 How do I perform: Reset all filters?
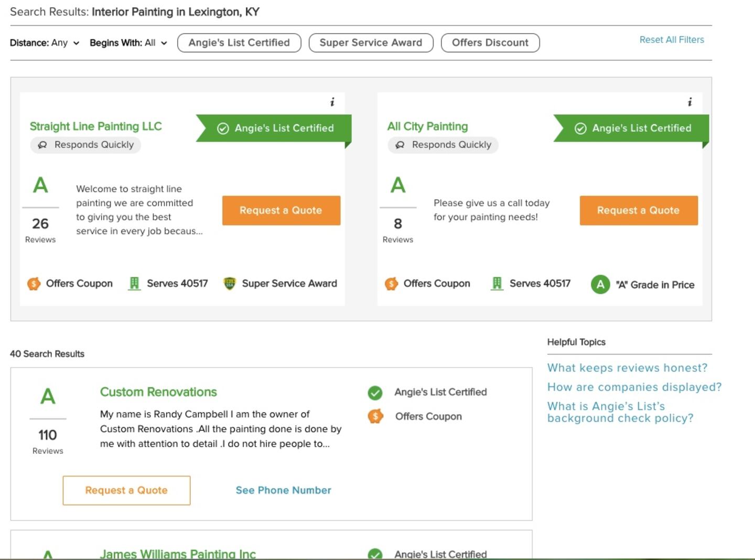click(672, 40)
